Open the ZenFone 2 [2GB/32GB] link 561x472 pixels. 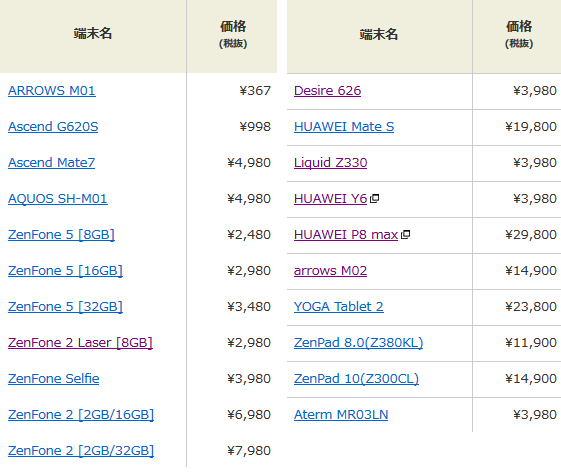(81, 451)
